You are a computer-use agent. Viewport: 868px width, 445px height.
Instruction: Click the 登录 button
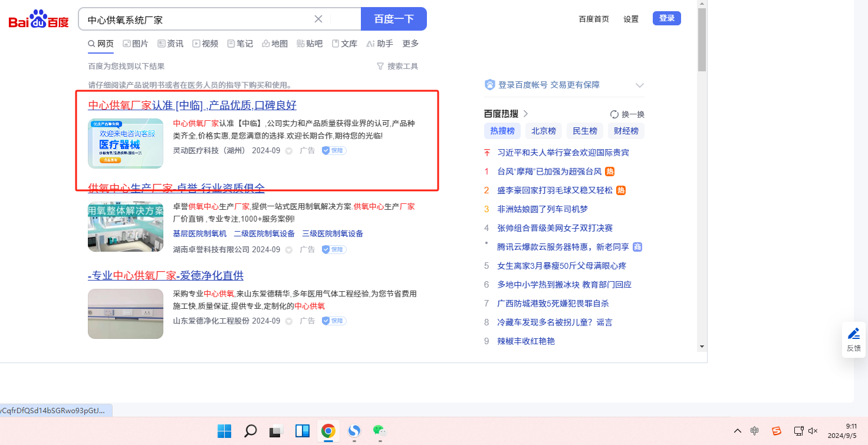point(666,18)
